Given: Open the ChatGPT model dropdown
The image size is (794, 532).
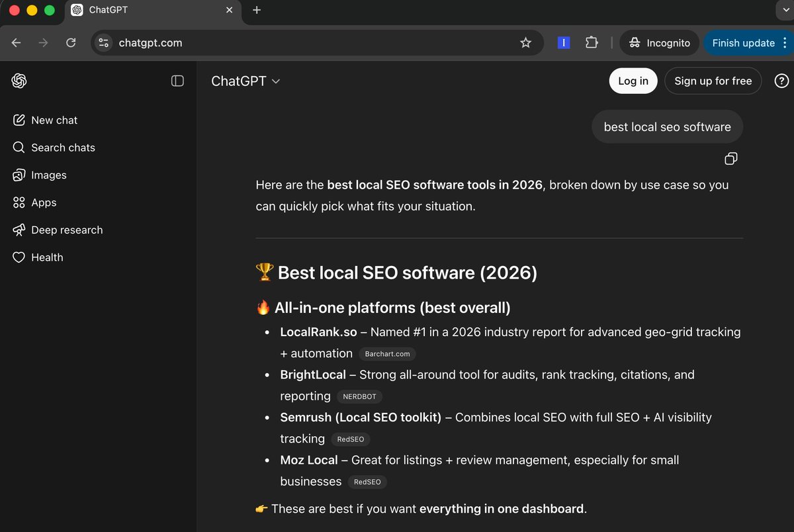Looking at the screenshot, I should (245, 81).
